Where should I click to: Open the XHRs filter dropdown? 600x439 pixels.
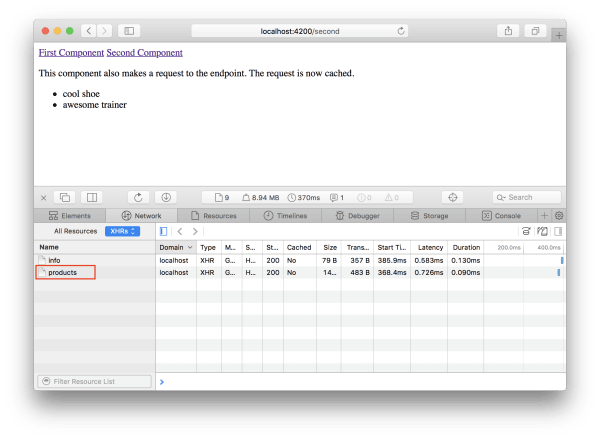pos(122,231)
